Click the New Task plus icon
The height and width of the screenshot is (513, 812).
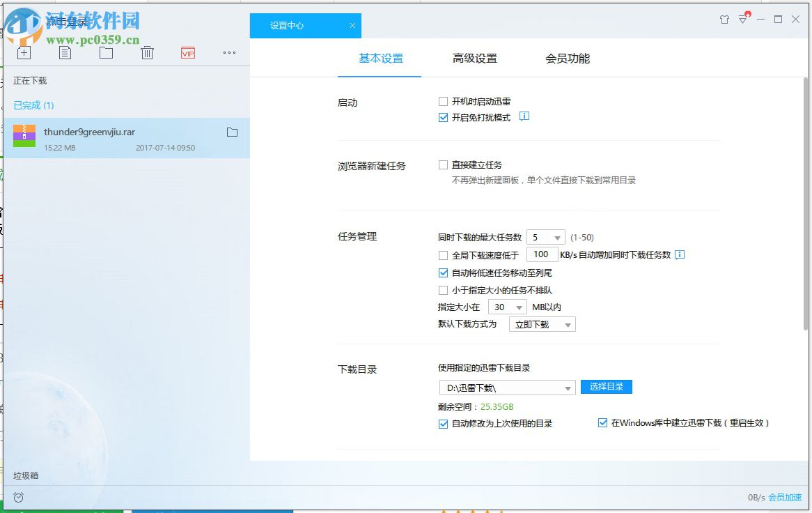point(24,52)
